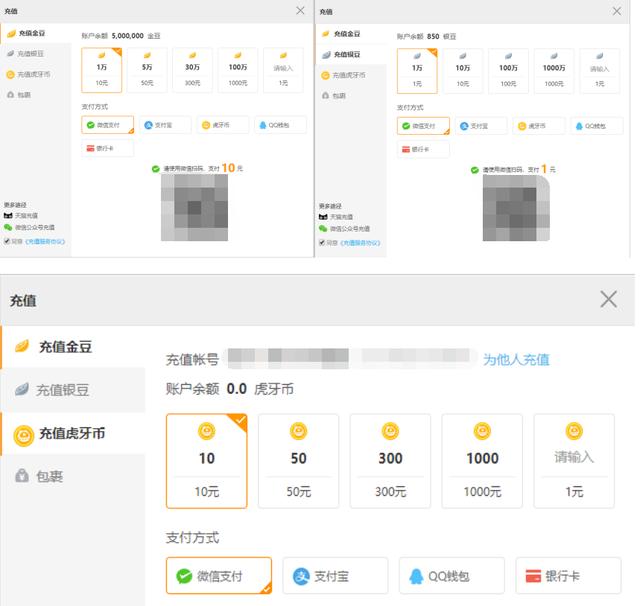
Task: Choose 微信支付 in Huya coin window
Action: (x=219, y=576)
